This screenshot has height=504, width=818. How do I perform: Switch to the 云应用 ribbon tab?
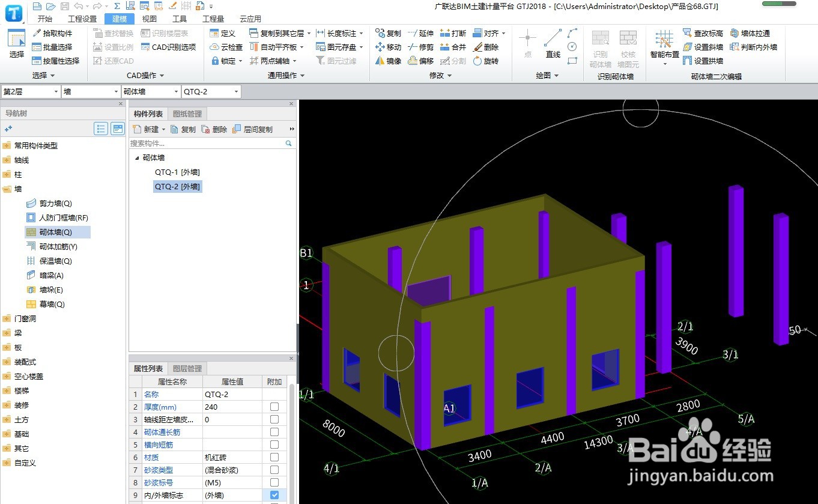[x=250, y=19]
